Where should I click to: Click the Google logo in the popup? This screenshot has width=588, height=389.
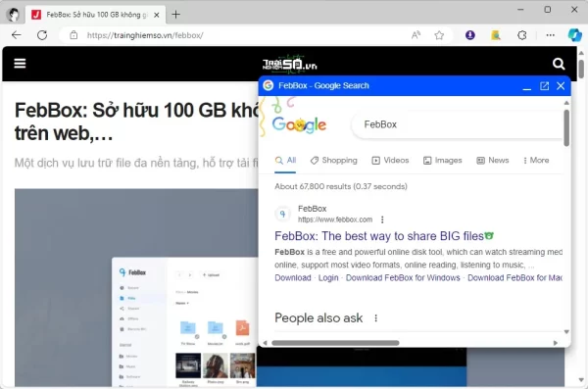299,124
